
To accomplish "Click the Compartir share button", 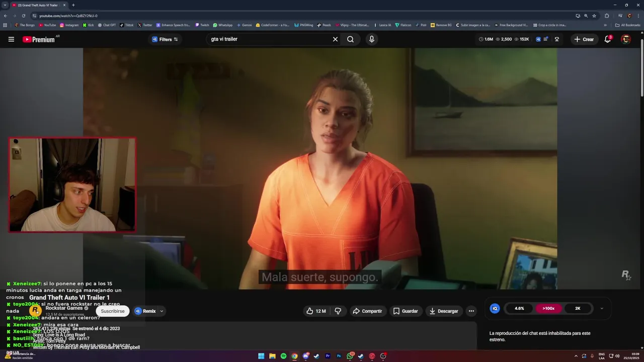I will 367,311.
